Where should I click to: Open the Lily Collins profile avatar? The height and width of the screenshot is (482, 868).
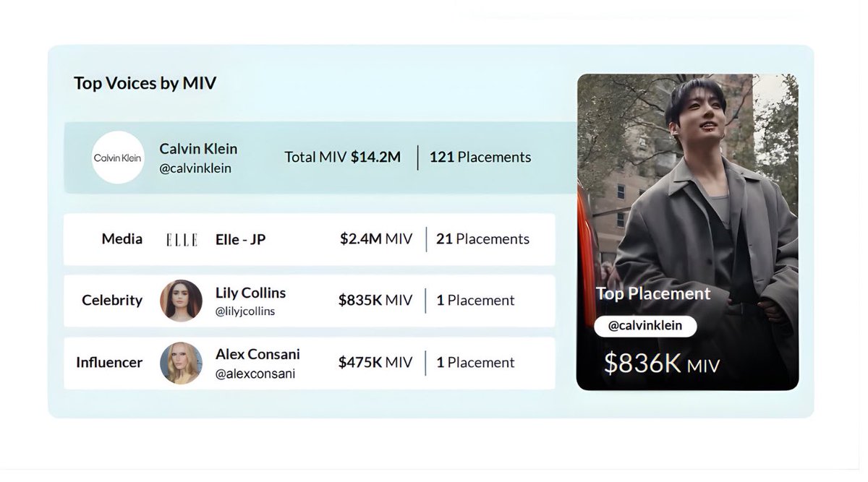coord(181,301)
